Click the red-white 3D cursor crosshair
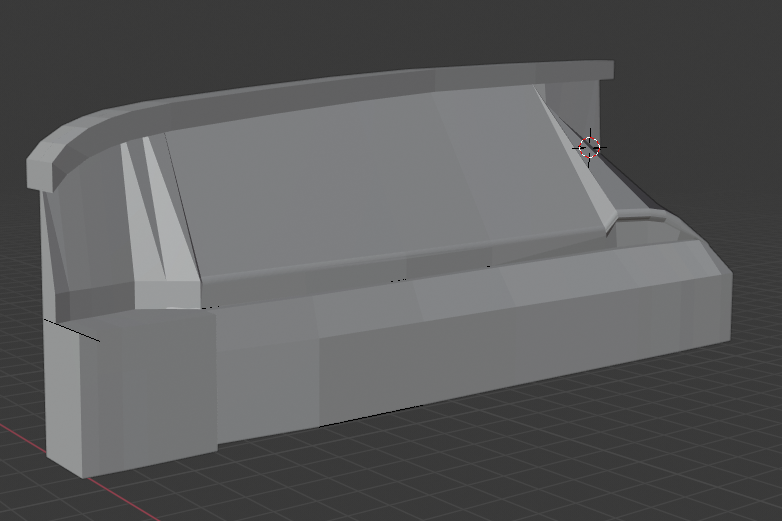 [589, 148]
